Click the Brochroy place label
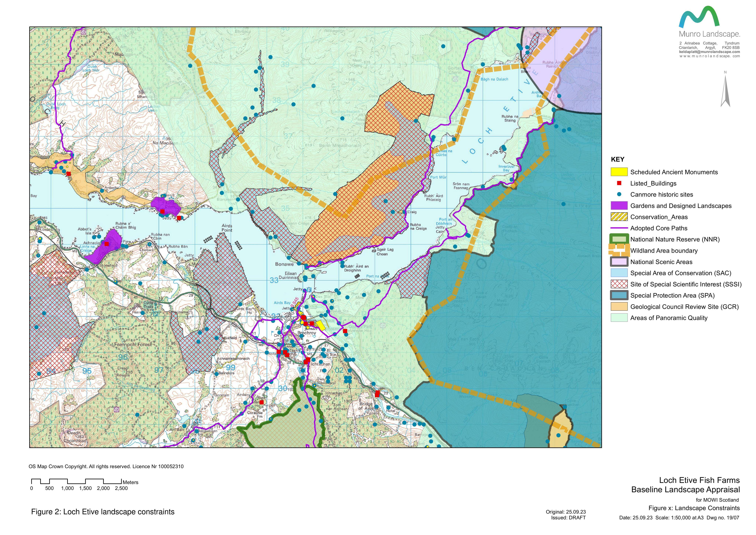This screenshot has height=535, width=756. click(307, 333)
